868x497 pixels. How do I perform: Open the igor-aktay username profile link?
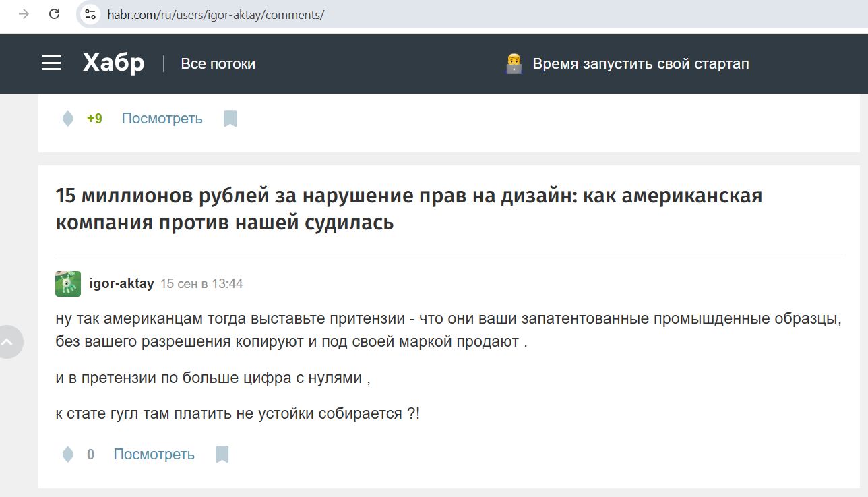pos(121,284)
